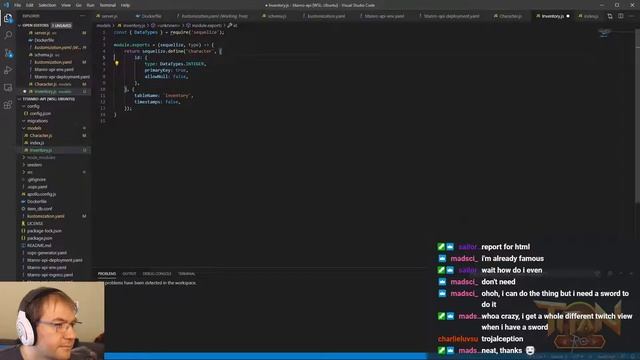This screenshot has height=360, width=640.
Task: Open the Run and Debug view
Action: tap(8, 70)
